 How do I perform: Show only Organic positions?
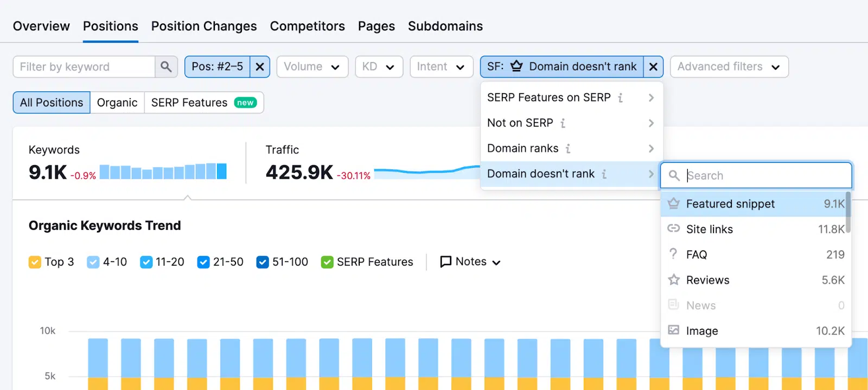point(117,103)
